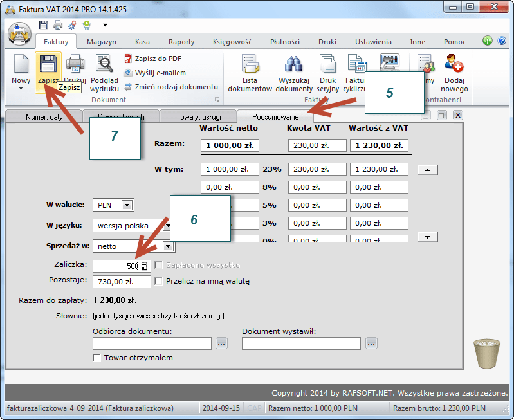
Task: Select the Podsumowanie tab
Action: [275, 116]
